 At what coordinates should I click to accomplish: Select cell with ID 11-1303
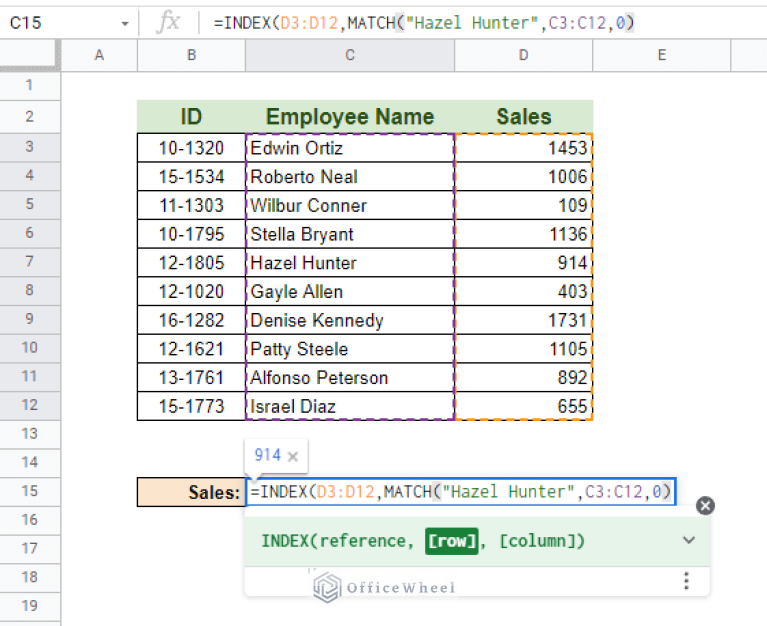pos(191,205)
